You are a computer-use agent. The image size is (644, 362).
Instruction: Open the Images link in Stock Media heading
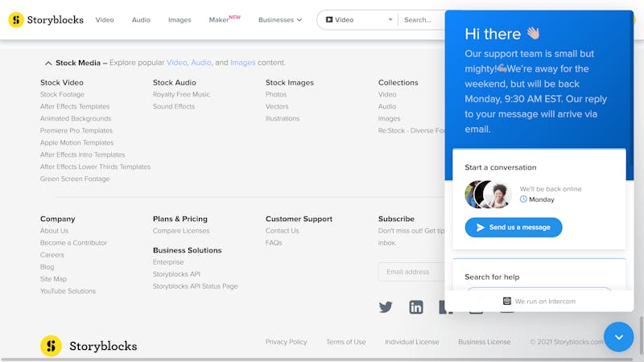(243, 63)
